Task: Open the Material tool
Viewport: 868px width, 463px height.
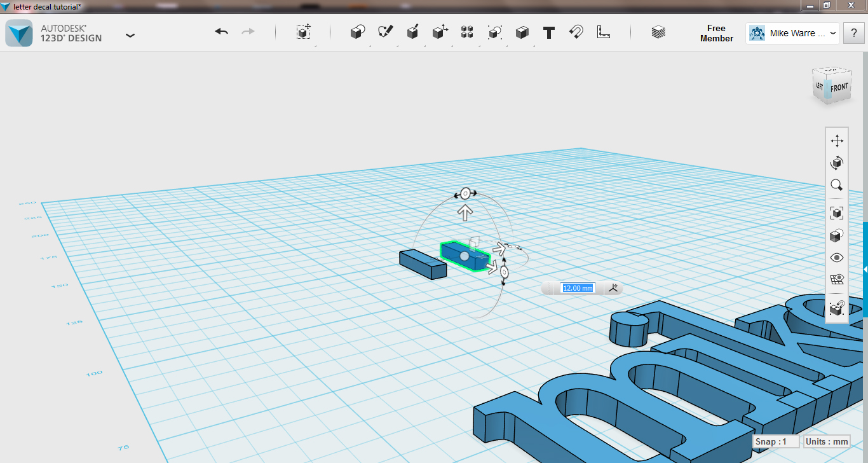Action: click(x=658, y=32)
